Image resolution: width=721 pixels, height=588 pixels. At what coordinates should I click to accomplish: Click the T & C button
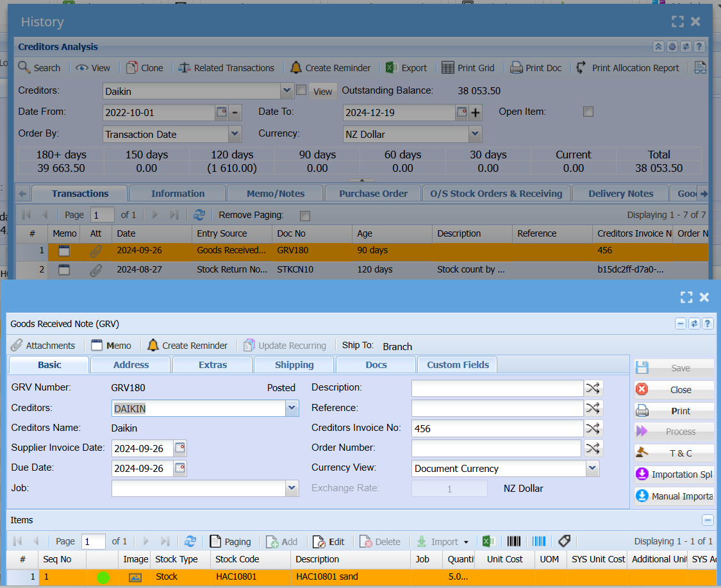674,453
